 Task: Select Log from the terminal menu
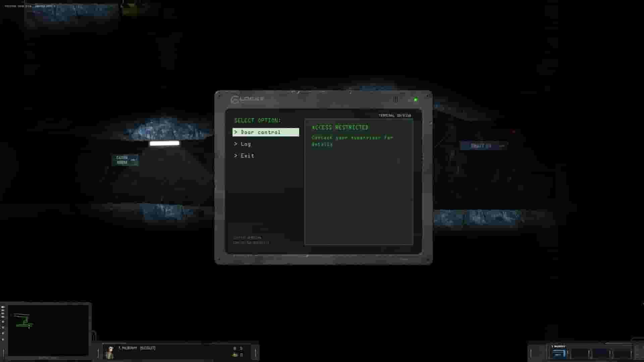click(246, 144)
